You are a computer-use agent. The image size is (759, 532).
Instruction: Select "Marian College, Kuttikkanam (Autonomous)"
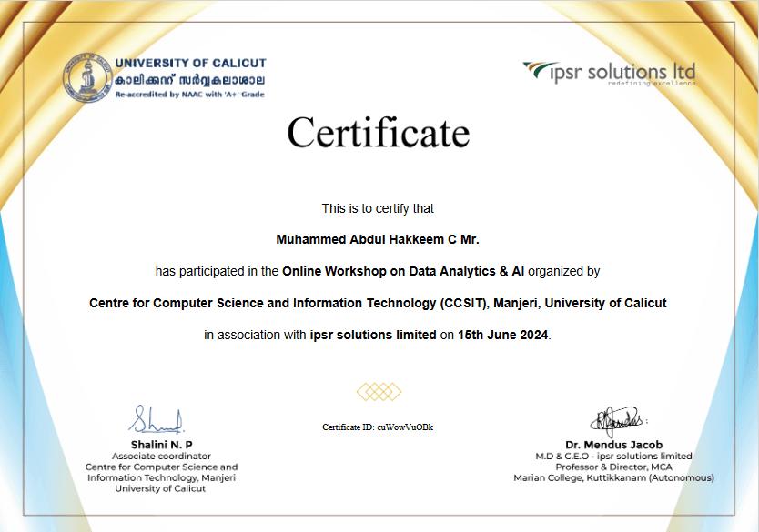613,477
